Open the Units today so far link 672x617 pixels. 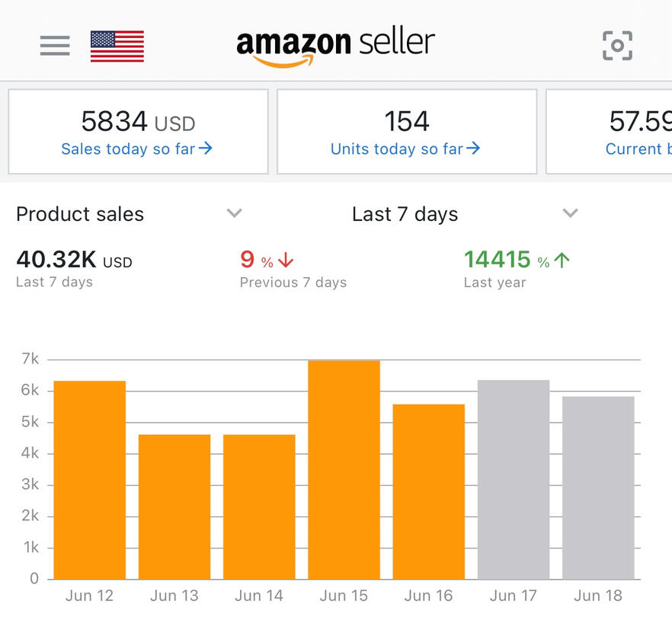pos(405,149)
